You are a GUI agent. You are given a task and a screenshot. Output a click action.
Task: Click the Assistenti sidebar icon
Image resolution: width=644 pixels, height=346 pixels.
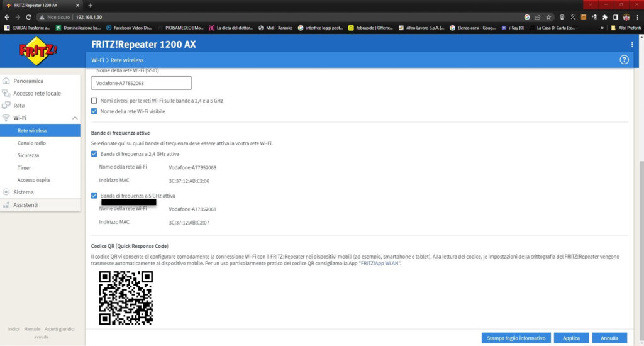(6, 204)
